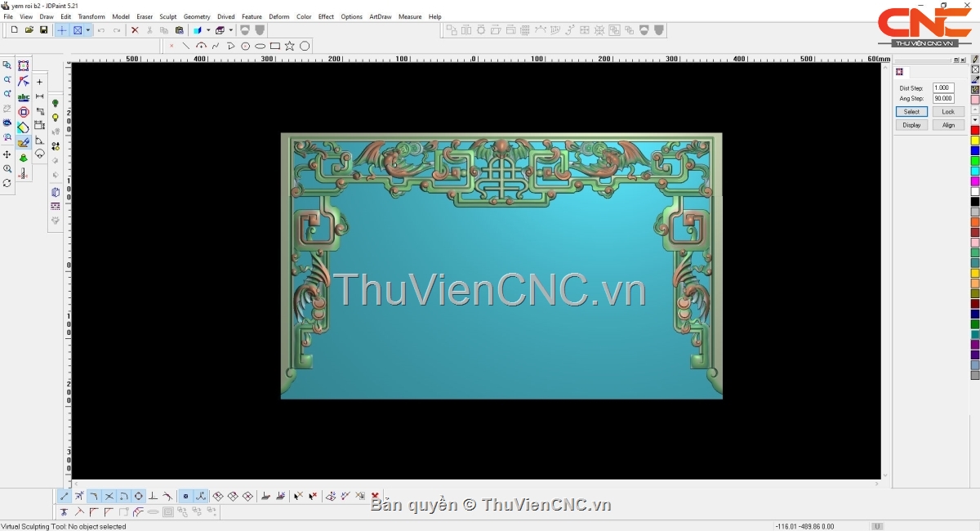Select the arc drawing tool
980x531 pixels.
tap(201, 46)
